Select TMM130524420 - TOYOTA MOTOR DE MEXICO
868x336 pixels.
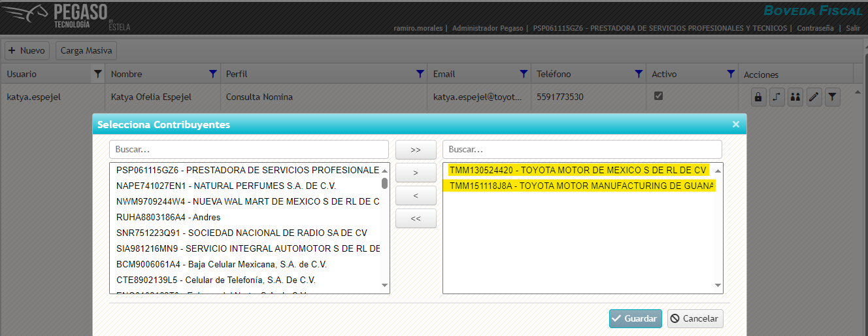point(578,170)
